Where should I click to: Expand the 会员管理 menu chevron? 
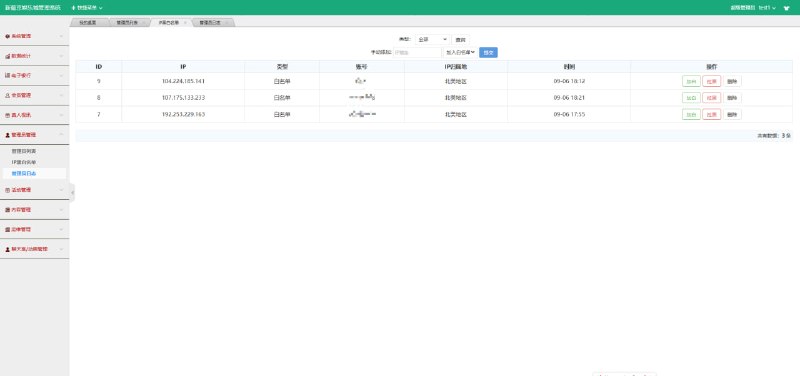pyautogui.click(x=61, y=95)
